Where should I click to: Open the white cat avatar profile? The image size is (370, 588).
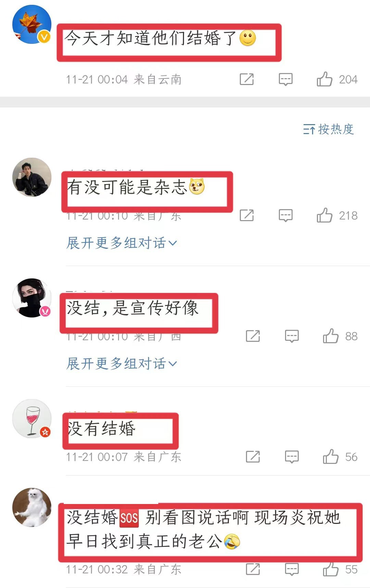coord(32,507)
